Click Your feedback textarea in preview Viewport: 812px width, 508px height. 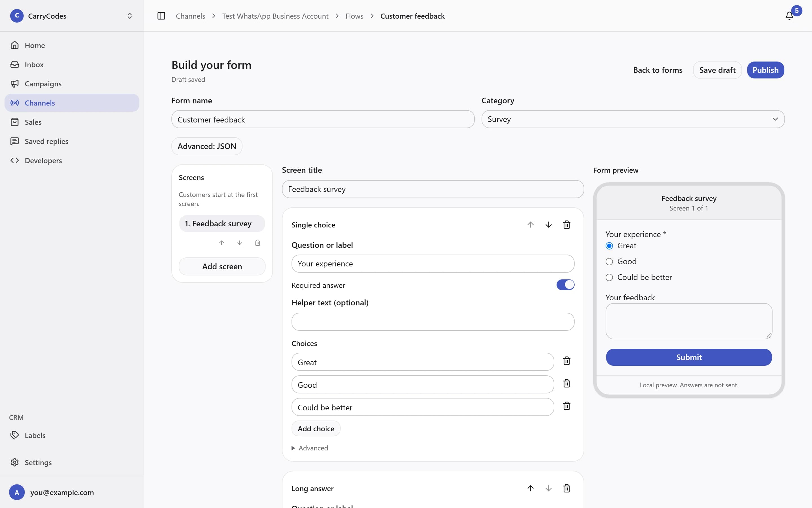pos(689,321)
